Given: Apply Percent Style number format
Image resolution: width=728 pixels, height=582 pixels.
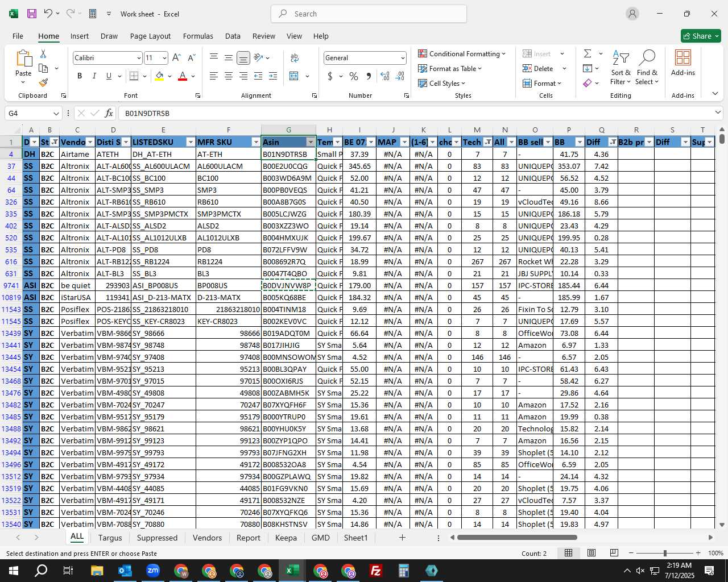Looking at the screenshot, I should coord(354,76).
